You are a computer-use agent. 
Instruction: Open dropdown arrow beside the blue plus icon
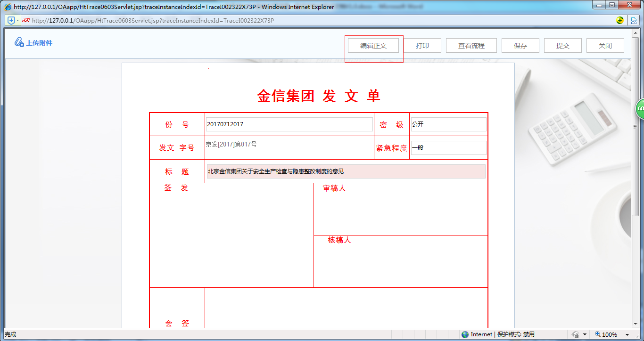[18, 20]
